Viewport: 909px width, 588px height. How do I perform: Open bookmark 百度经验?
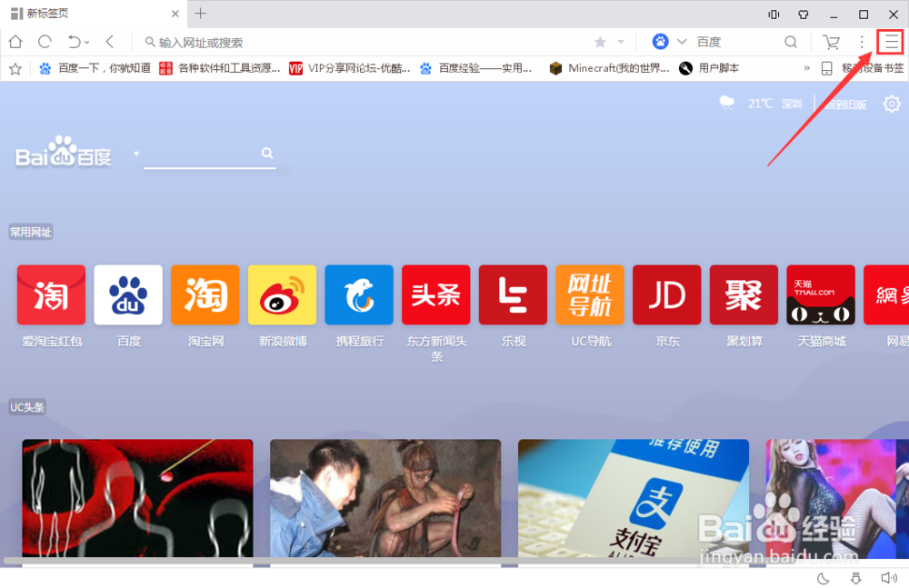(476, 68)
